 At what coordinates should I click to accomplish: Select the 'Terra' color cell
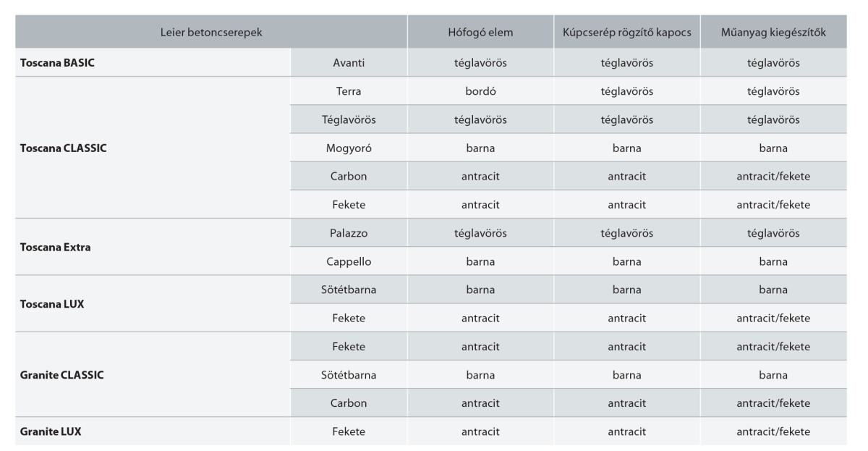349,91
